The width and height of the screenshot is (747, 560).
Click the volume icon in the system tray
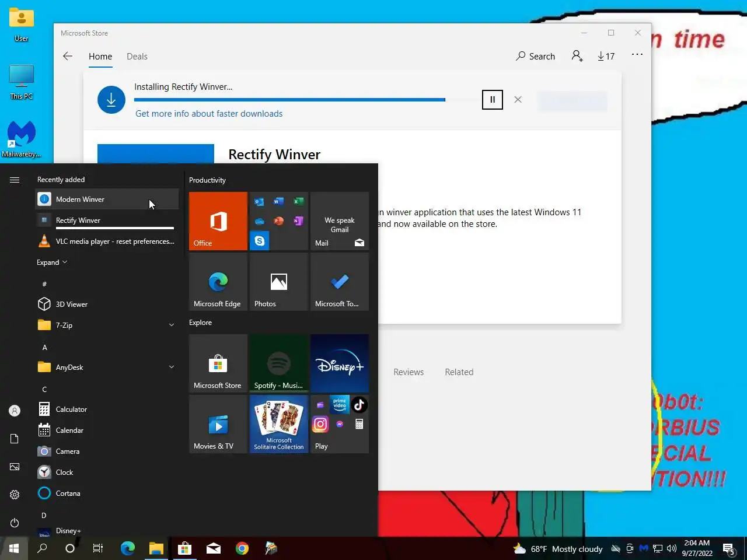tap(671, 548)
